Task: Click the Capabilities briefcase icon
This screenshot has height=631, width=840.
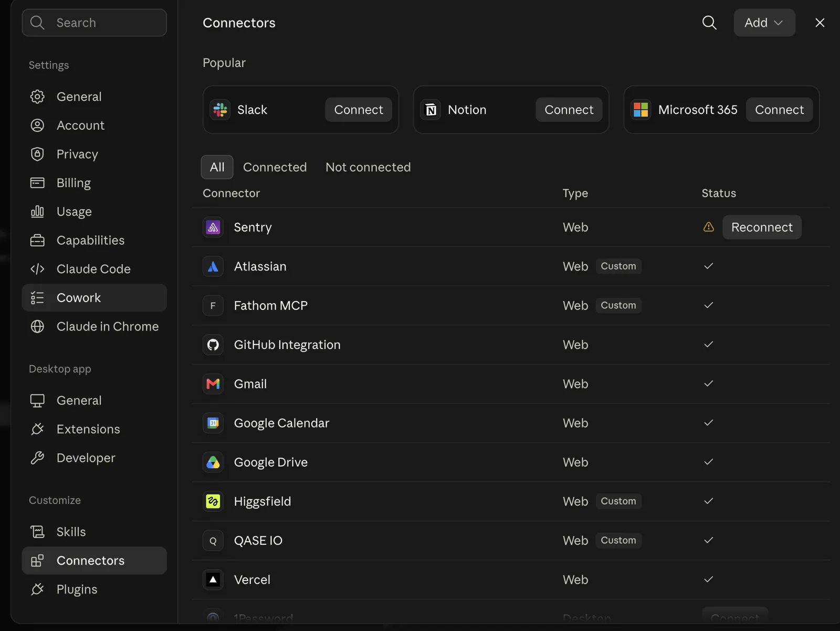Action: pyautogui.click(x=37, y=240)
